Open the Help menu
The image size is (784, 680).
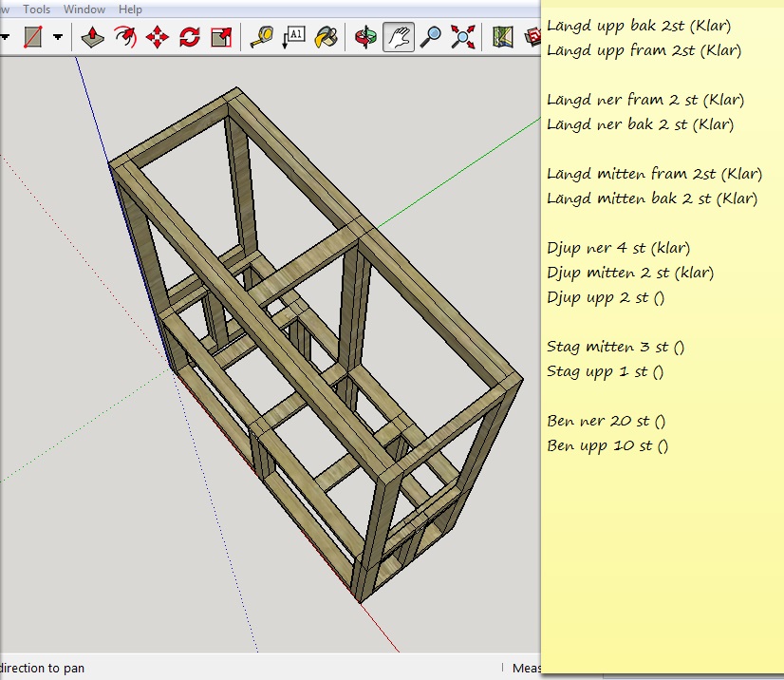(130, 9)
